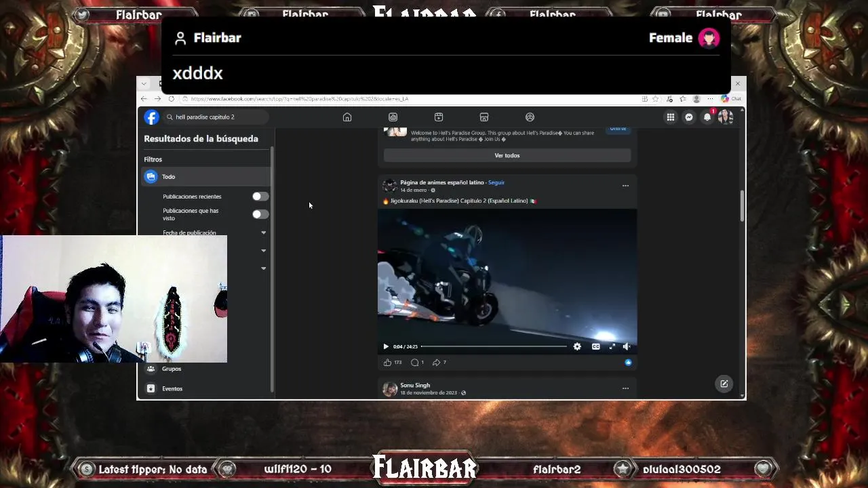Like the Jigokuraku video post

tap(387, 363)
